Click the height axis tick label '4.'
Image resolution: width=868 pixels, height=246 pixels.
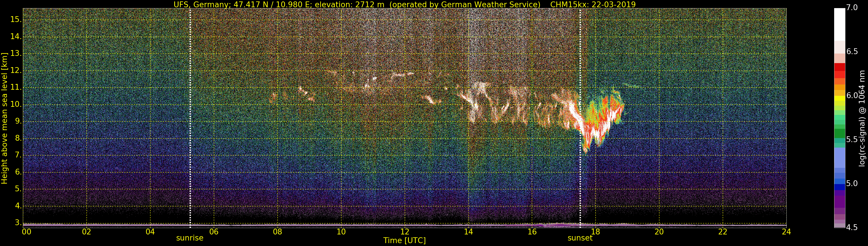tap(18, 206)
